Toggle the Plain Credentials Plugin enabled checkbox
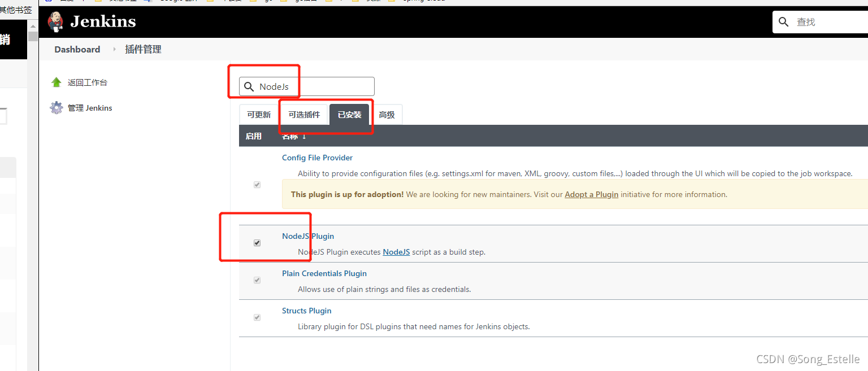 [x=257, y=280]
